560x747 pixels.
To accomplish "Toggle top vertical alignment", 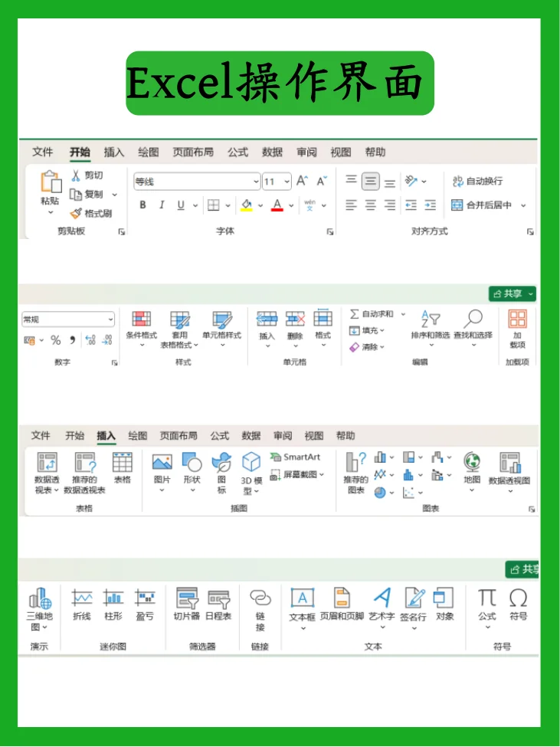I will [352, 179].
